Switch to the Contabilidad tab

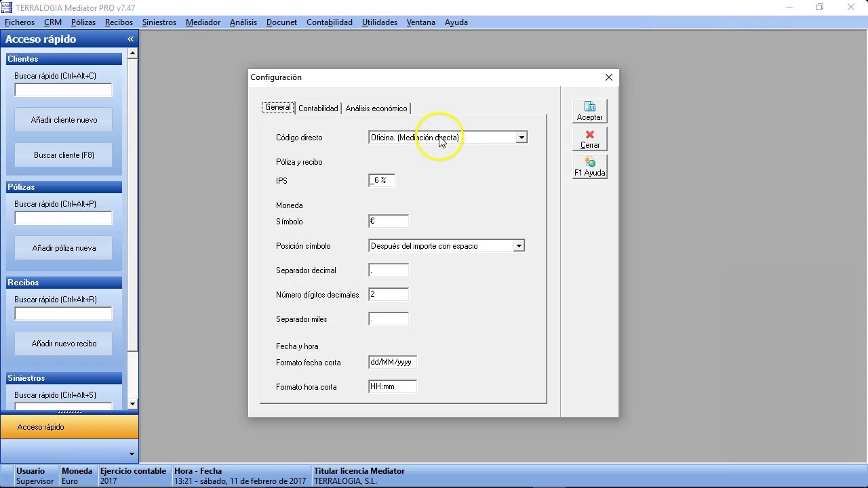(x=317, y=108)
